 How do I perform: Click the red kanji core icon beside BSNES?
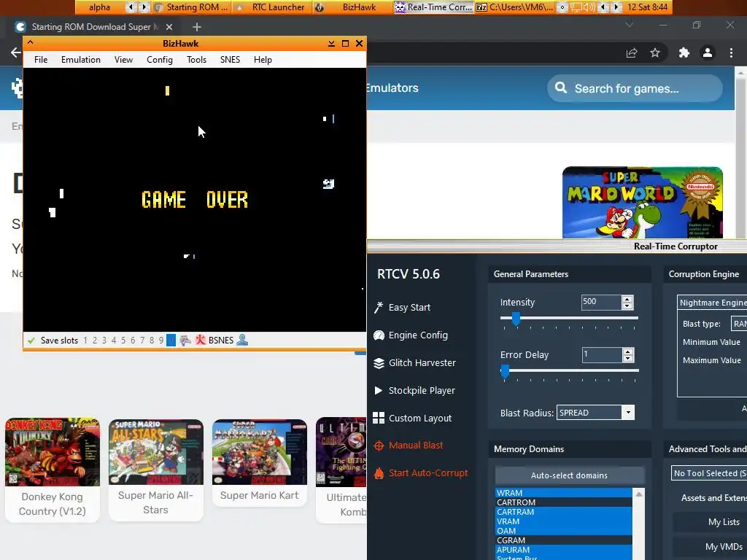[x=201, y=340]
